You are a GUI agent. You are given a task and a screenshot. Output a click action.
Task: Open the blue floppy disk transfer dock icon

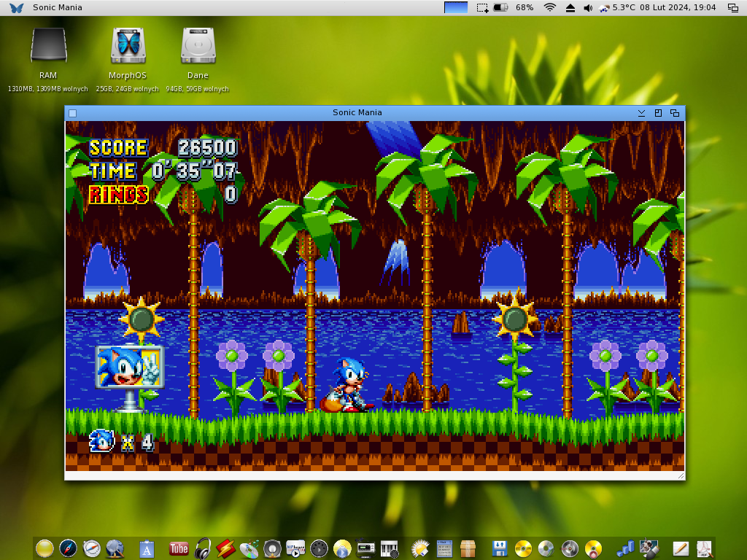click(x=499, y=548)
